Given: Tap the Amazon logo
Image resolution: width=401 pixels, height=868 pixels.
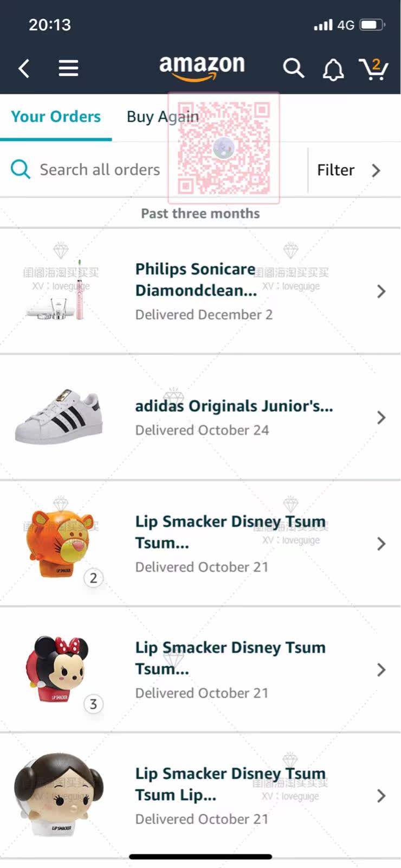Looking at the screenshot, I should coord(202,68).
